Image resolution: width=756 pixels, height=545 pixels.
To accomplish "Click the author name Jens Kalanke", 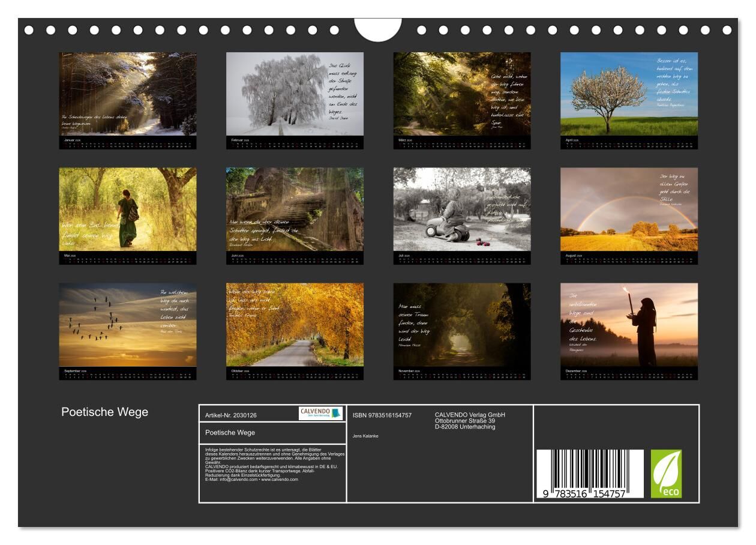I will point(365,436).
